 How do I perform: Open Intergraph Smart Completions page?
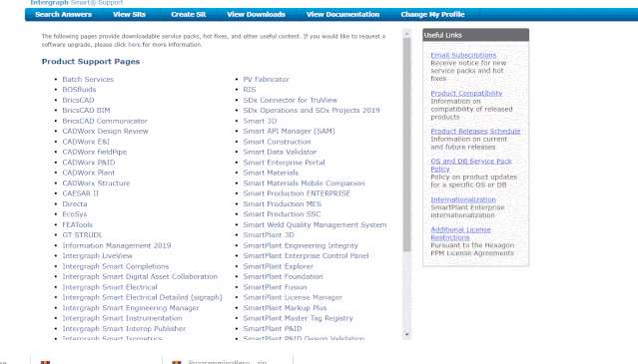click(116, 266)
